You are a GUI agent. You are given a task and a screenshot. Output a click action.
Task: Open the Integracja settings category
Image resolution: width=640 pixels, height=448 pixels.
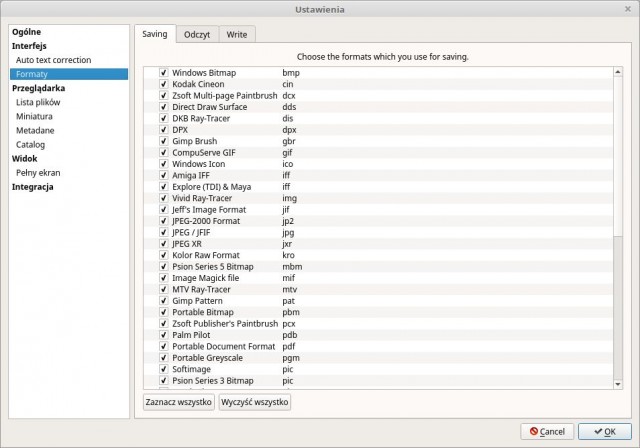tap(33, 187)
